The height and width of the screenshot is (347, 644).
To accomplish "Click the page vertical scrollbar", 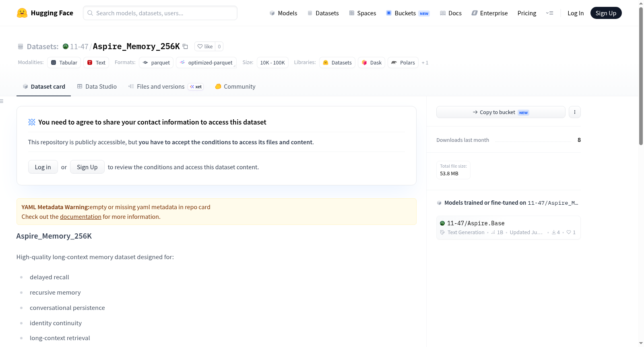I will [x=641, y=76].
